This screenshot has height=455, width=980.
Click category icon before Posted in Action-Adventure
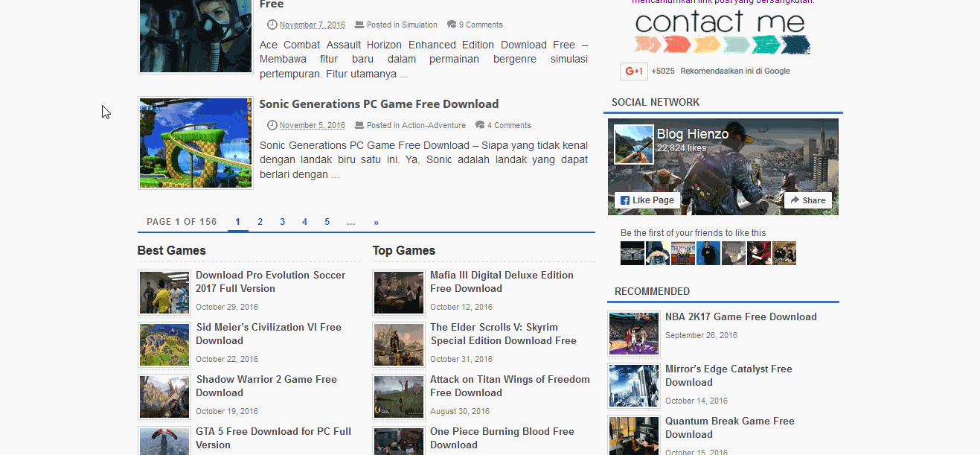pyautogui.click(x=359, y=125)
